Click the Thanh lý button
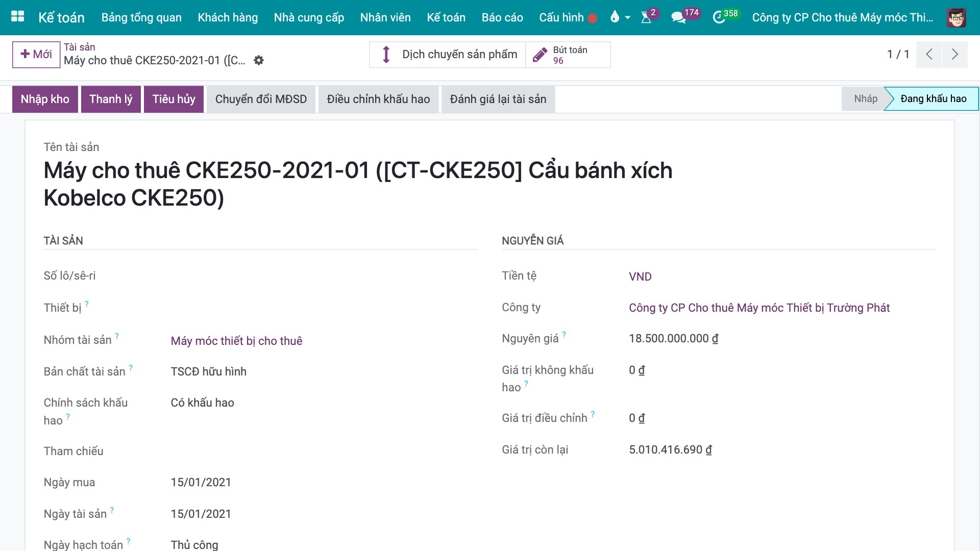980x551 pixels. [x=111, y=99]
